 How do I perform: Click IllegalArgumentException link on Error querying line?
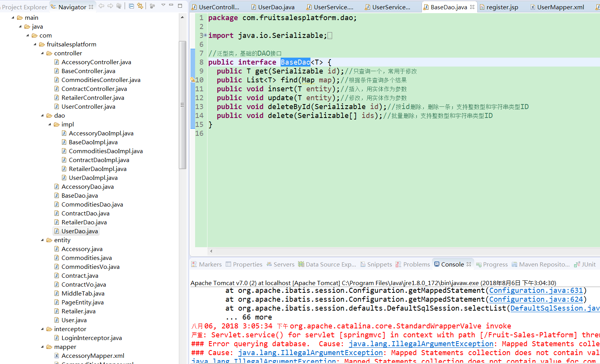[x=421, y=344]
